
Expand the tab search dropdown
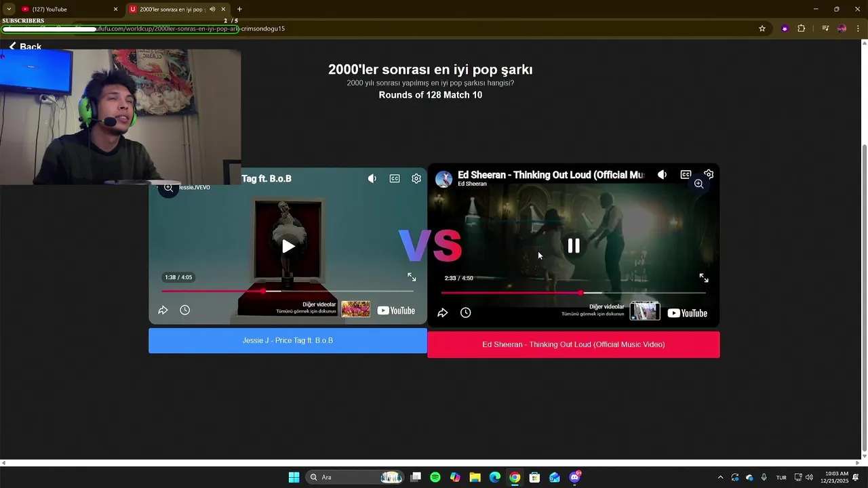9,9
